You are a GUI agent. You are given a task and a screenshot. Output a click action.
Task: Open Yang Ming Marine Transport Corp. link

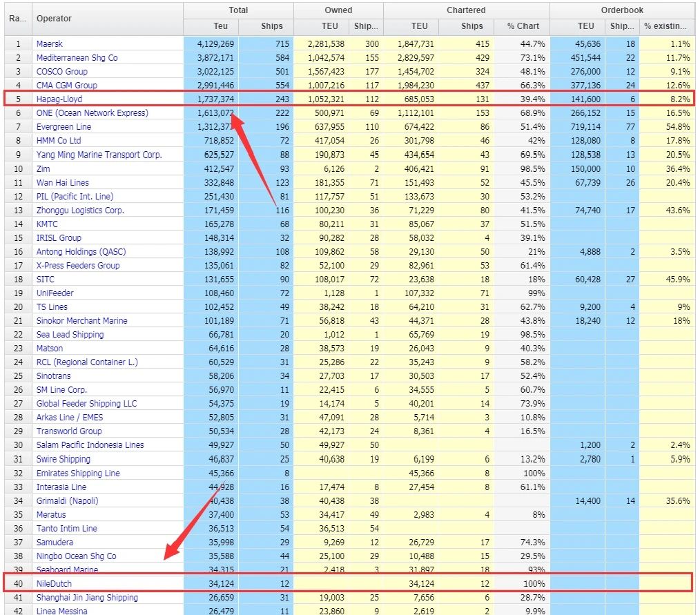click(99, 155)
